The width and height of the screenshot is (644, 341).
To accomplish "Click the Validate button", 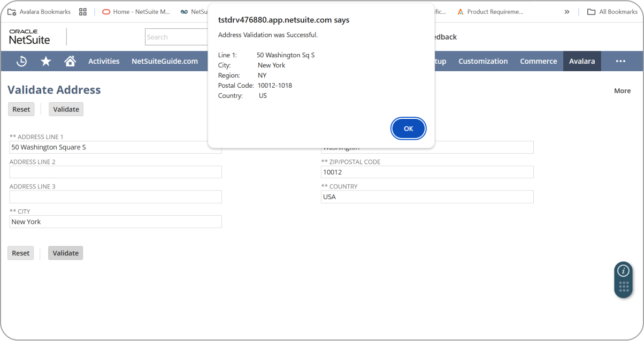I will 66,109.
